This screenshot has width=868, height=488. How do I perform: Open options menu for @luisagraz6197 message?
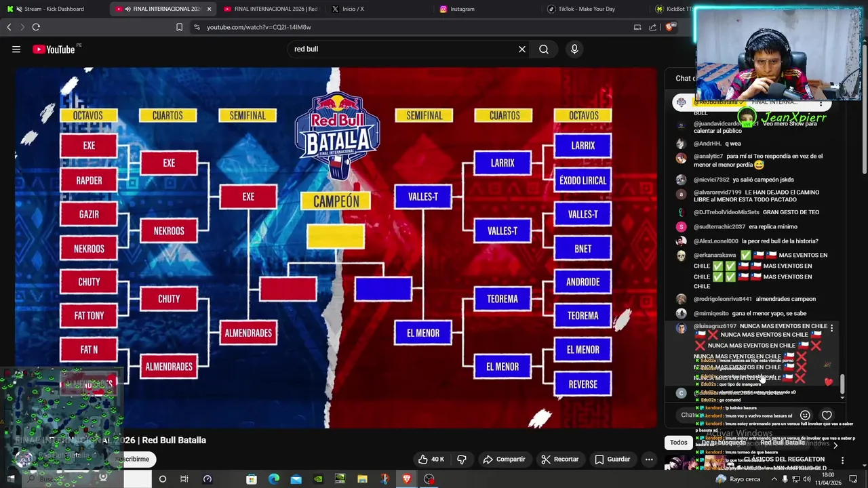(831, 328)
